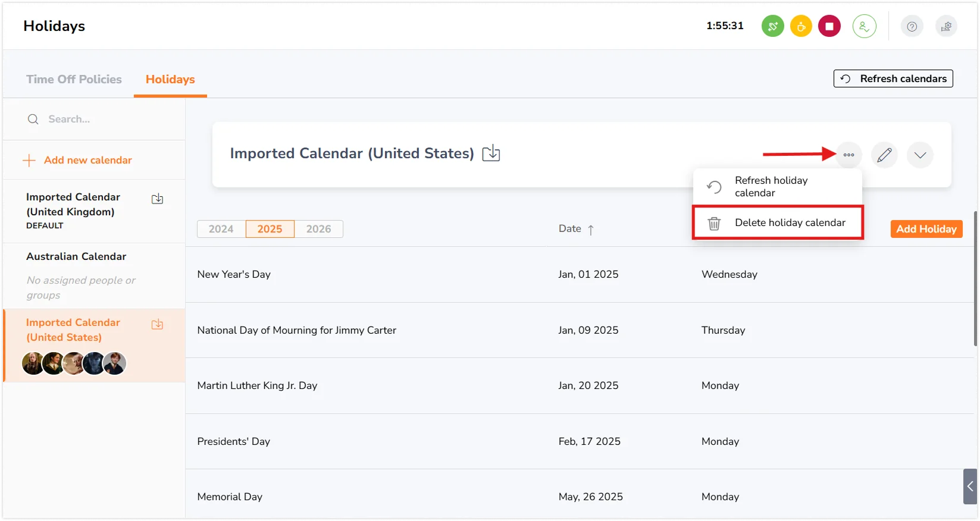The image size is (980, 521).
Task: Switch to year 2026
Action: point(318,229)
